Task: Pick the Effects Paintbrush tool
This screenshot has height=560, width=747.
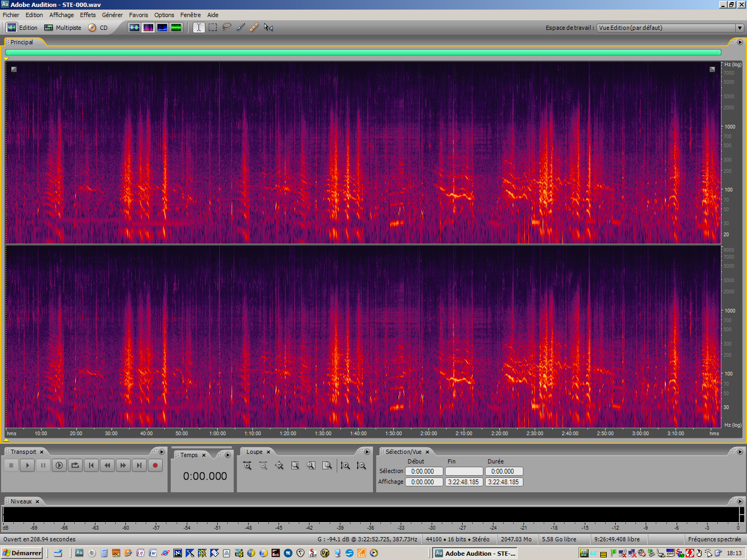Action: point(241,27)
